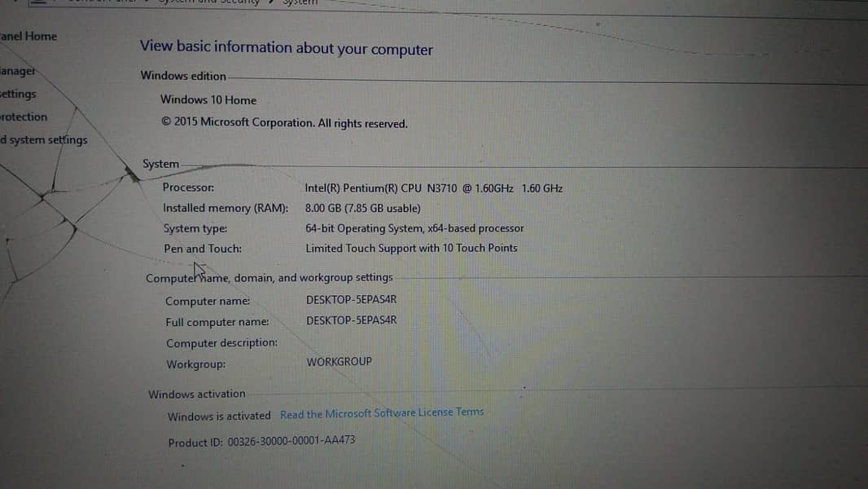Click the 'Limited Touch Support' pen and touch value

click(x=411, y=248)
